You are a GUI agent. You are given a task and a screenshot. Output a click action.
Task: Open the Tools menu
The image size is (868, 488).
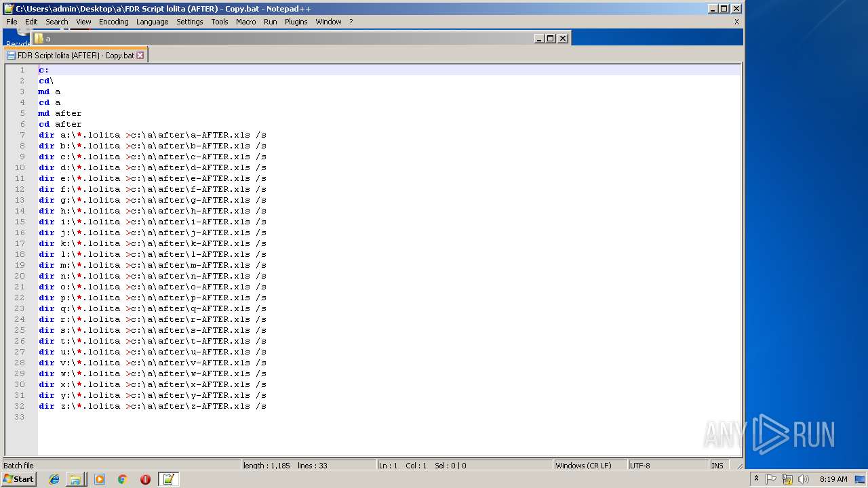pos(220,22)
